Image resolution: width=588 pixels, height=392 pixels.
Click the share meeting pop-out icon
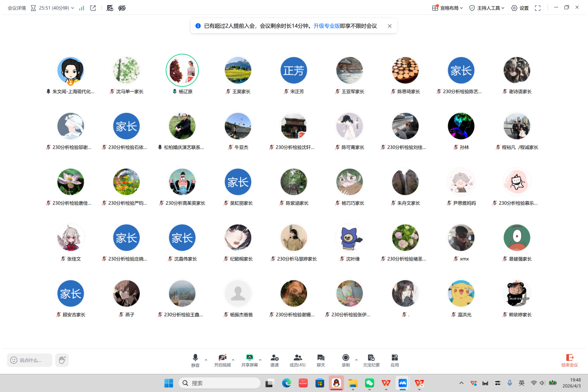point(93,8)
